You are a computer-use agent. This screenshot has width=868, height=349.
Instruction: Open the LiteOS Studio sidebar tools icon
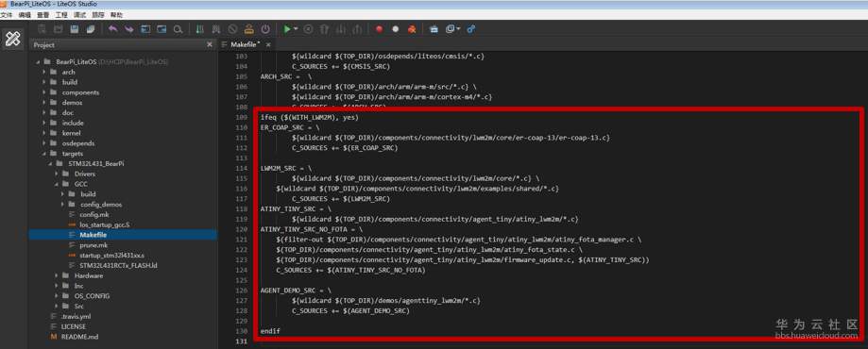tap(12, 39)
